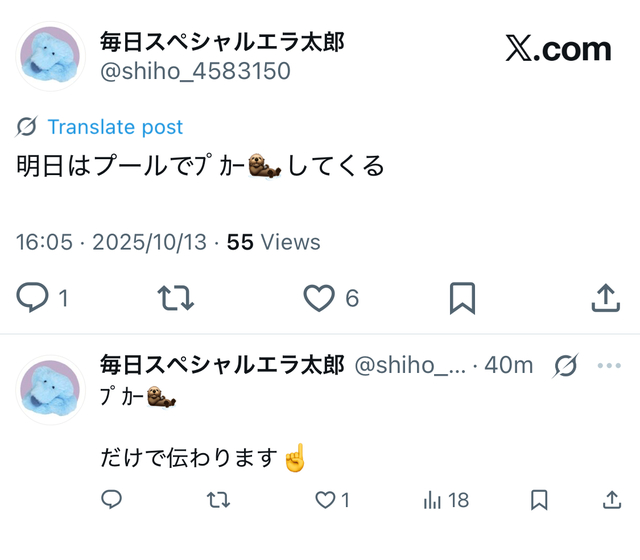Share the main post
The width and height of the screenshot is (640, 560).
tap(605, 298)
